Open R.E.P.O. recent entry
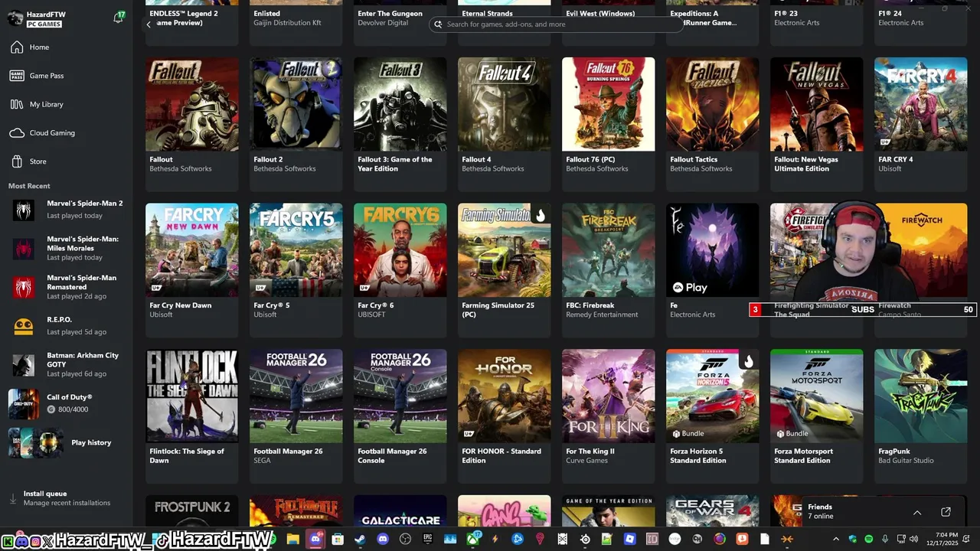The image size is (980, 551). (x=66, y=326)
